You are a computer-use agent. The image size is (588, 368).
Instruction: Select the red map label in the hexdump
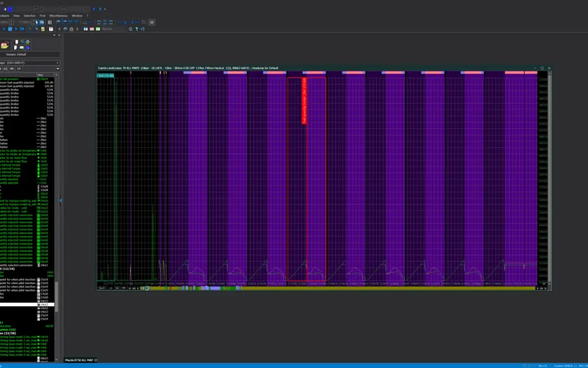tap(304, 101)
